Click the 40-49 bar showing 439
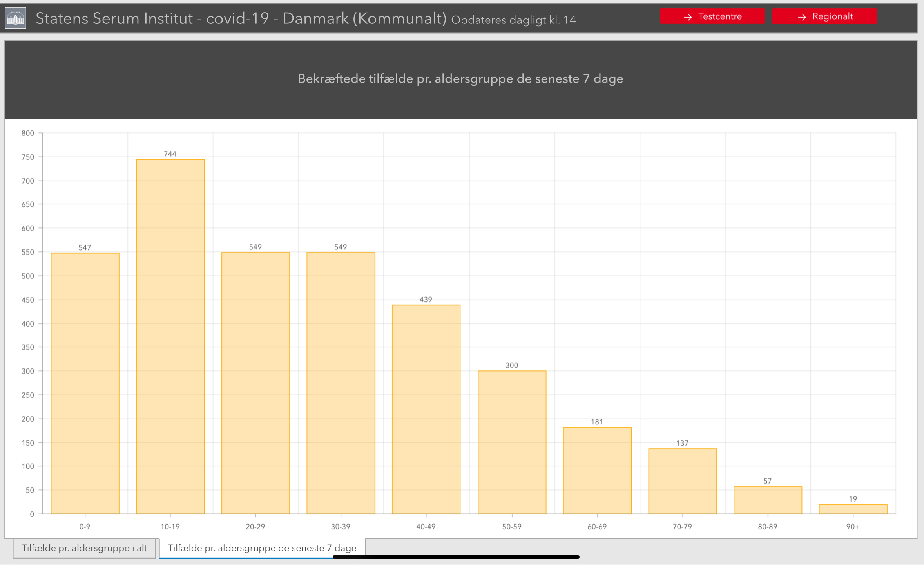This screenshot has width=924, height=565. [426, 409]
